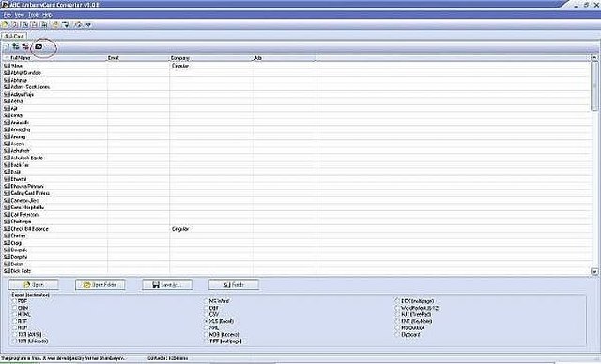
Task: Select the MS Outlook export option
Action: coord(409,327)
